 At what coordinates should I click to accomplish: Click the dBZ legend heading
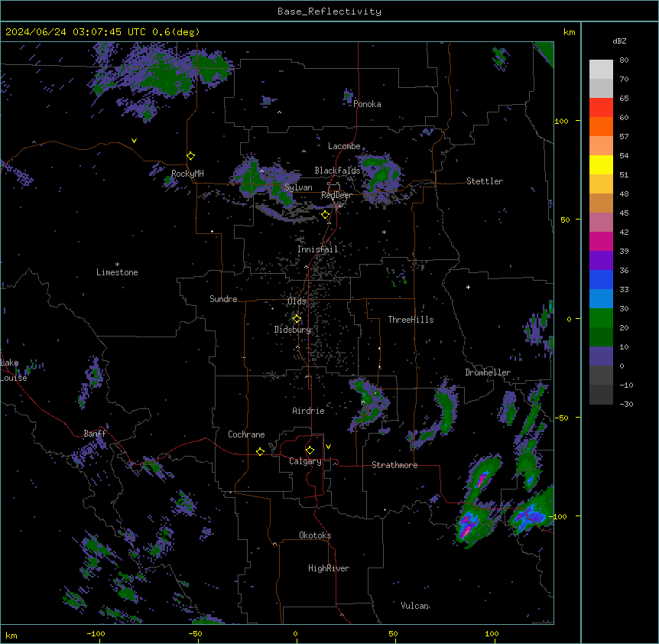coord(619,41)
